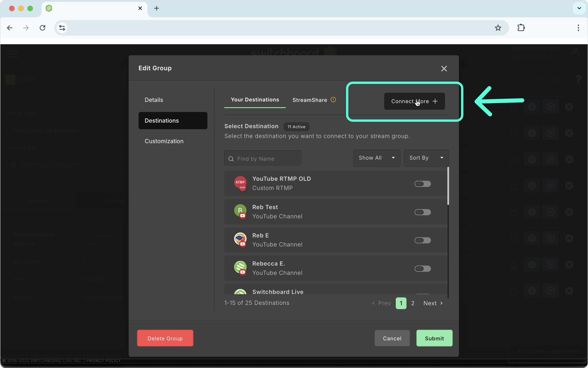588x368 pixels.
Task: Switch to the Your Destinations tab
Action: [x=255, y=100]
